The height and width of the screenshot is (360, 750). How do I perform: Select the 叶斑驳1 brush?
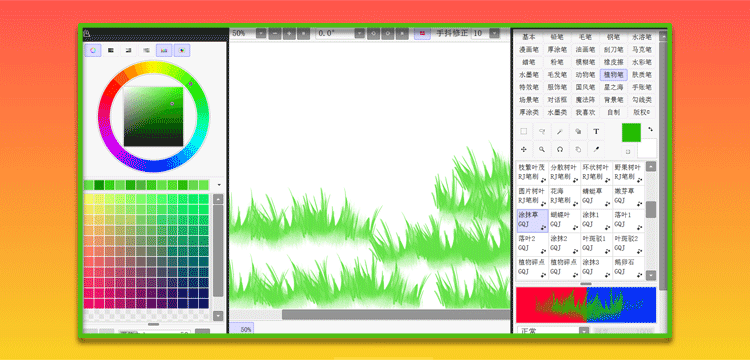(596, 244)
